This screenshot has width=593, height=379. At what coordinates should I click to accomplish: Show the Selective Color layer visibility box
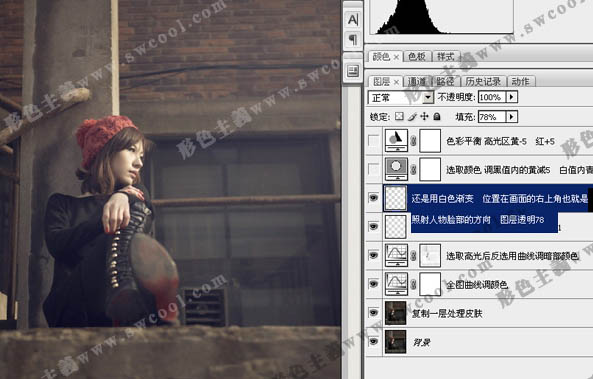[x=374, y=169]
